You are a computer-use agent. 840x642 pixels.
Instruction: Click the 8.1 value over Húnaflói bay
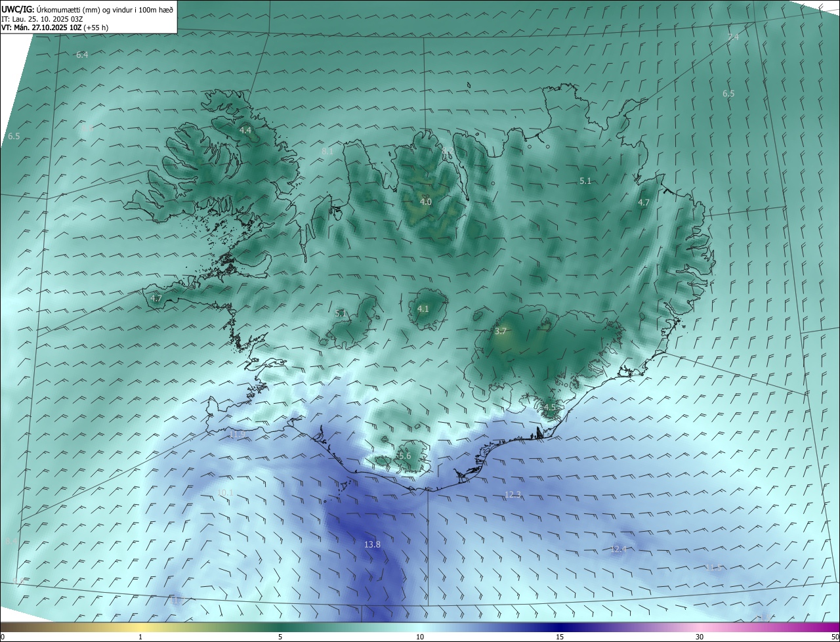tap(327, 152)
